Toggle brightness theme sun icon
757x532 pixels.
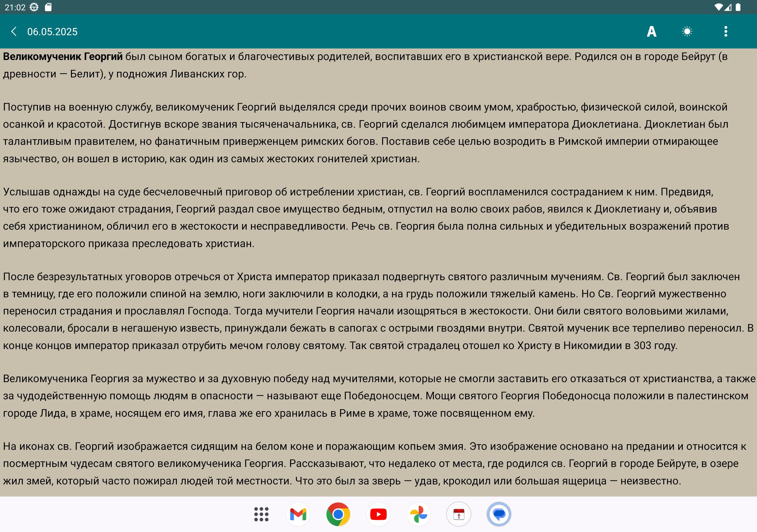[x=687, y=32]
